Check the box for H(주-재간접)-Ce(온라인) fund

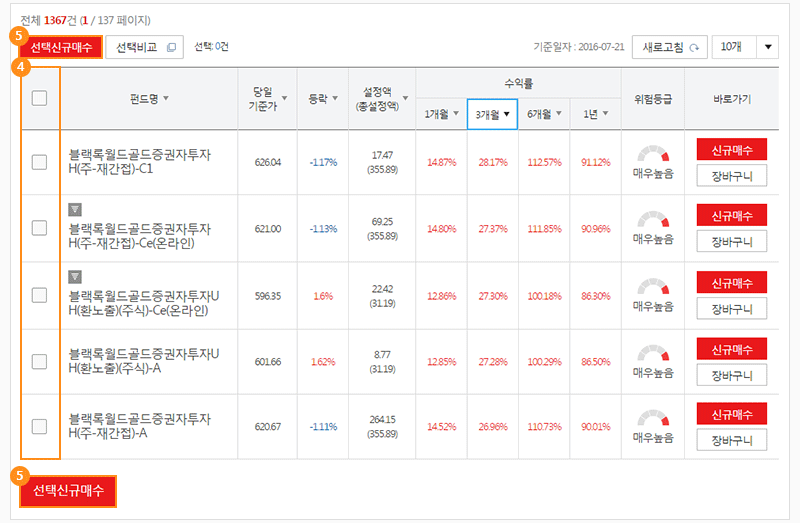(39, 228)
